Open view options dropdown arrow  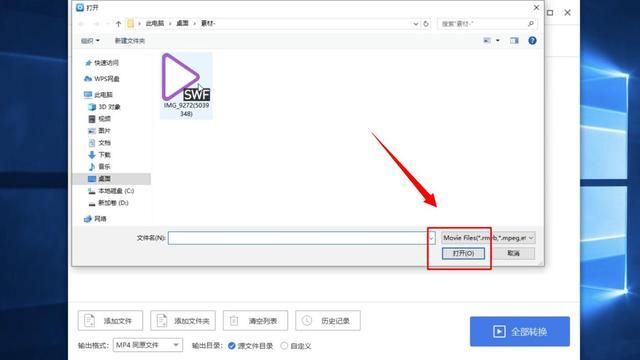tap(498, 40)
